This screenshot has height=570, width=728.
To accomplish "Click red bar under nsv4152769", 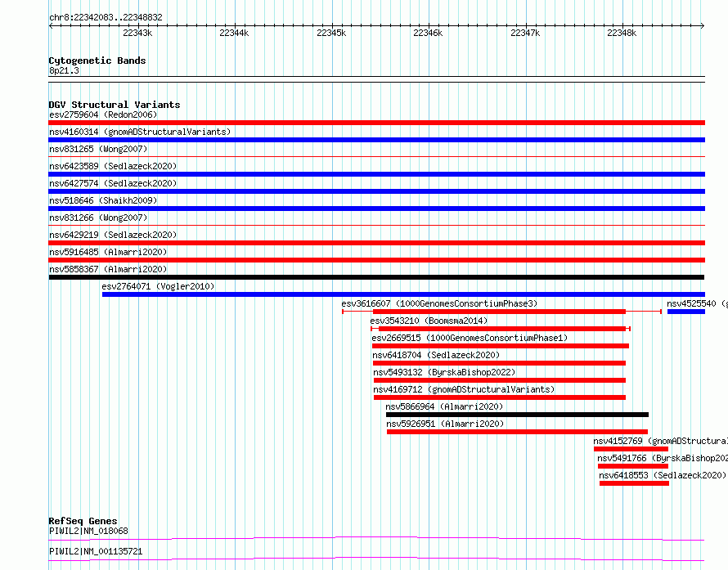I will 631,449.
